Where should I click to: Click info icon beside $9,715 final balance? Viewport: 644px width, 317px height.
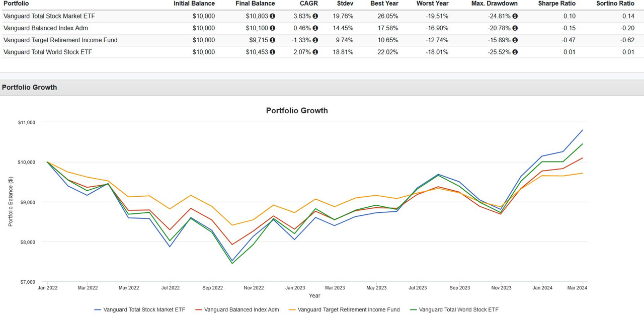pyautogui.click(x=272, y=40)
